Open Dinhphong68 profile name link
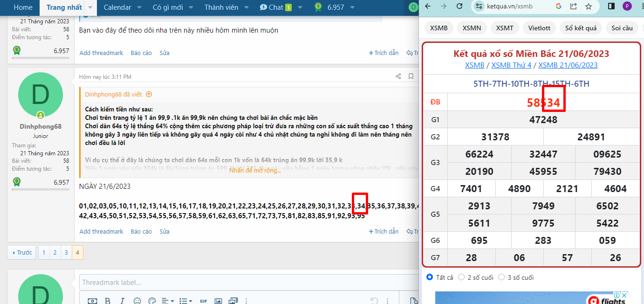 click(x=41, y=126)
